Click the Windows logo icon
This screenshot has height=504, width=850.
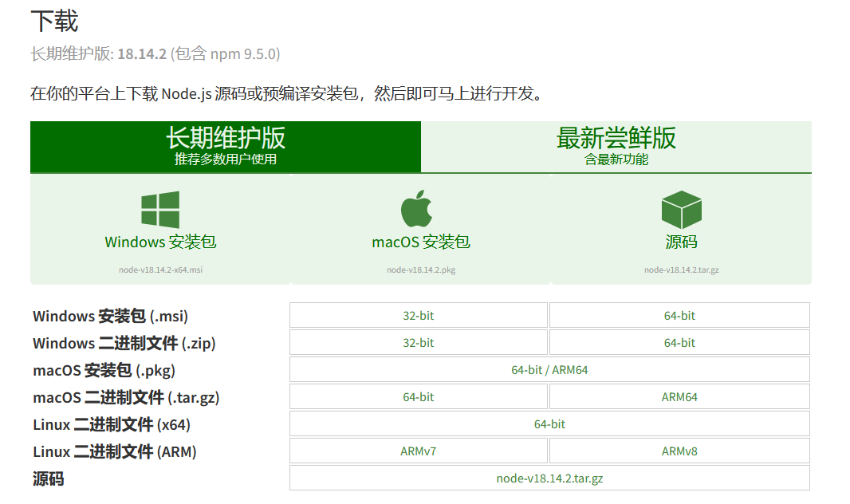[x=160, y=209]
